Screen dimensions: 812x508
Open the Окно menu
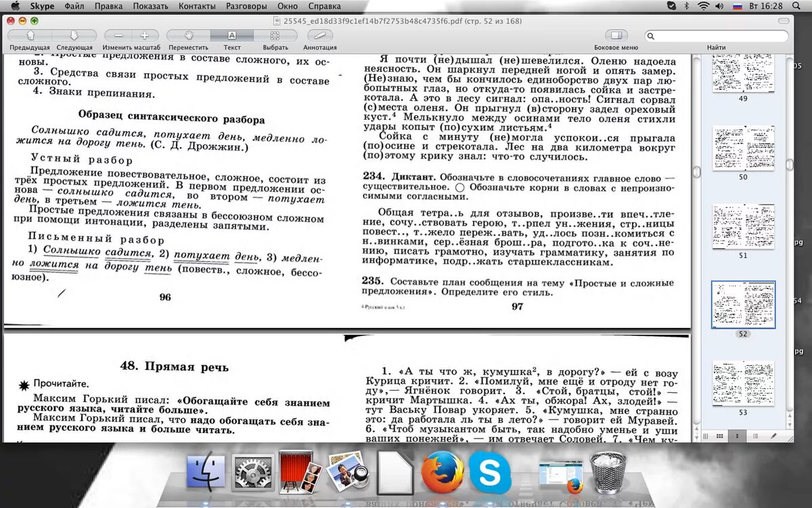[288, 6]
